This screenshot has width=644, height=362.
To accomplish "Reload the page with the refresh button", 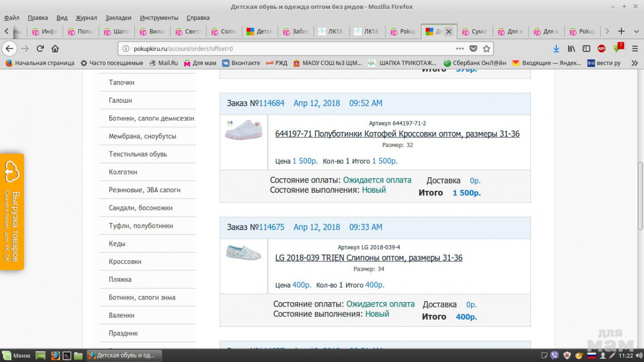I will click(40, 49).
